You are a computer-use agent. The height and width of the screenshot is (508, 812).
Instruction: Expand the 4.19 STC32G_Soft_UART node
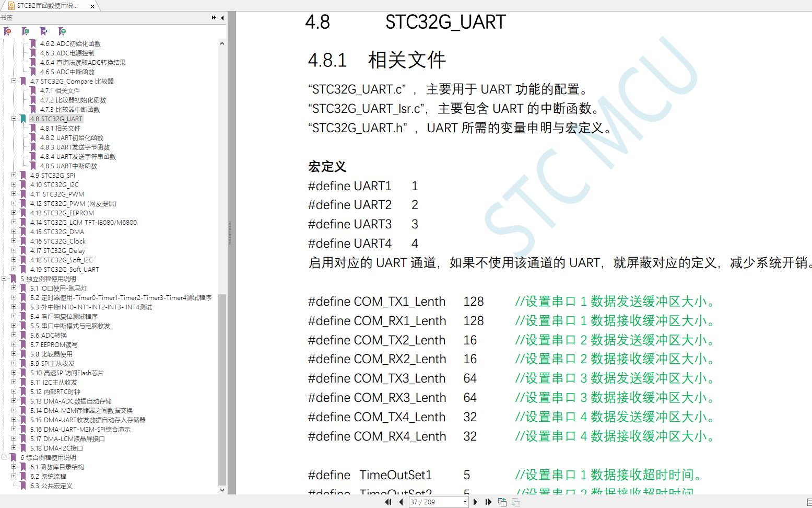[14, 269]
